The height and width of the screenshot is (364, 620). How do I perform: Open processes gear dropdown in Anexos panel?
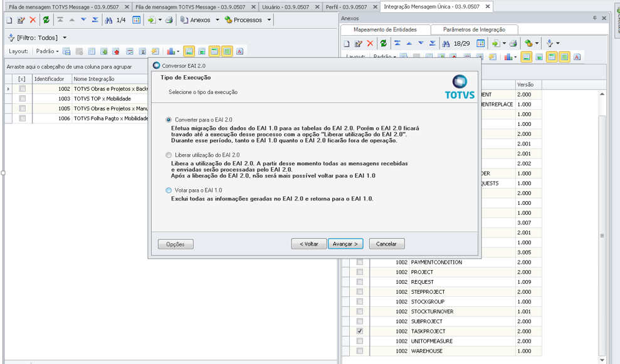(537, 43)
